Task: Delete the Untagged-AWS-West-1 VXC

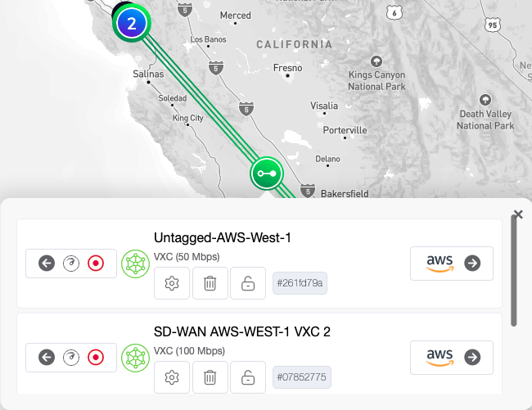Action: point(210,284)
